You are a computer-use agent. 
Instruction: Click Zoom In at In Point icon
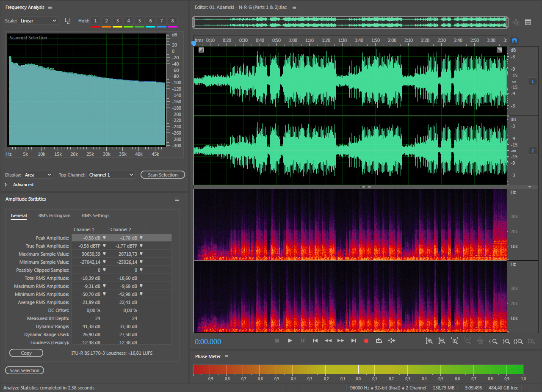(493, 341)
